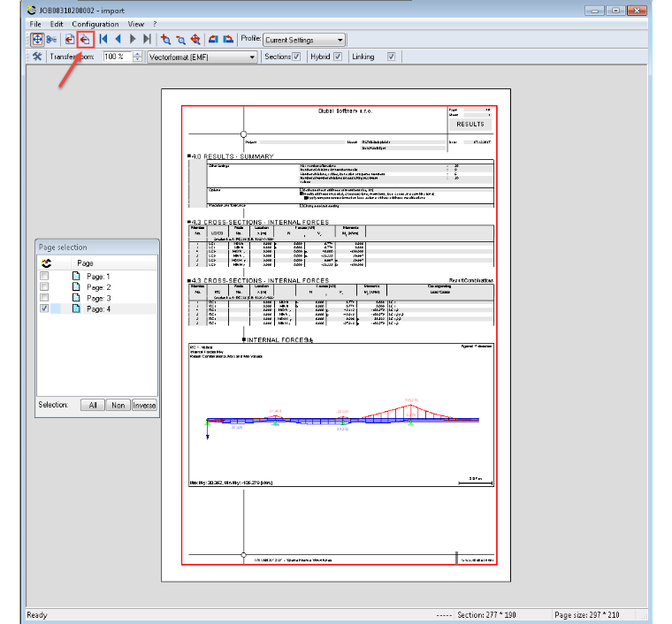
Task: Toggle the Sections checkbox
Action: 296,57
